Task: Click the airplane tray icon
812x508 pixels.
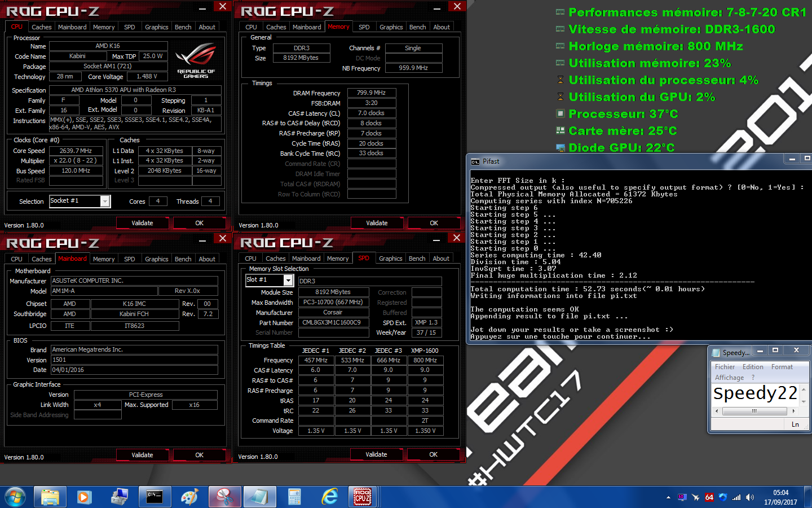Action: (696, 497)
